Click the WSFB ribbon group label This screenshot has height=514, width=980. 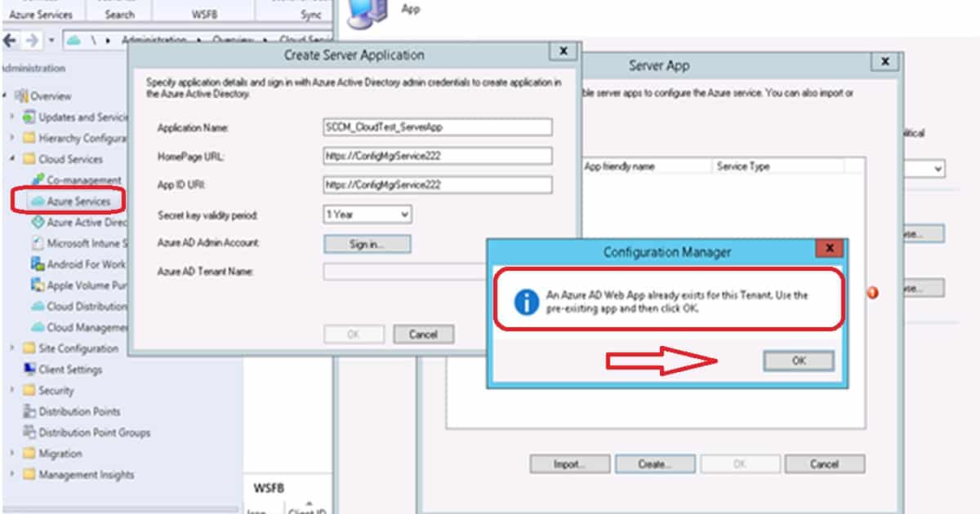tap(203, 15)
